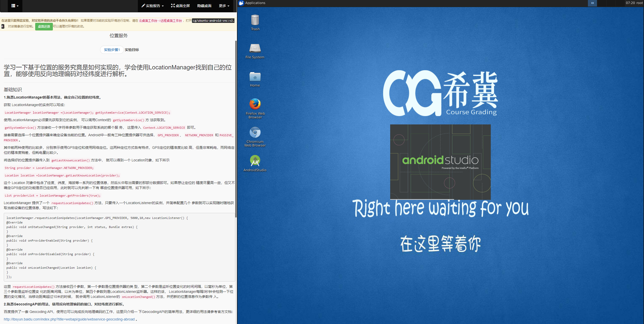Click the GPS_PROVIDER inline code
The width and height of the screenshot is (644, 324).
[168, 135]
